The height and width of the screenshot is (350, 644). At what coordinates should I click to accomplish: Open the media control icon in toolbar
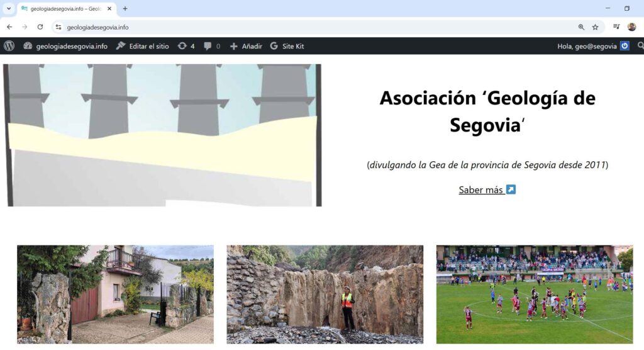point(616,27)
